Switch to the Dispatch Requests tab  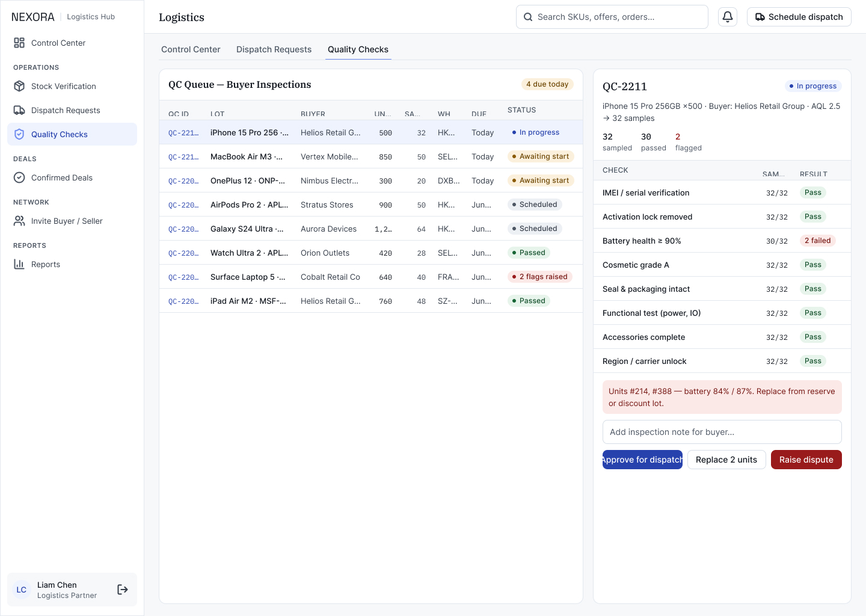tap(274, 49)
